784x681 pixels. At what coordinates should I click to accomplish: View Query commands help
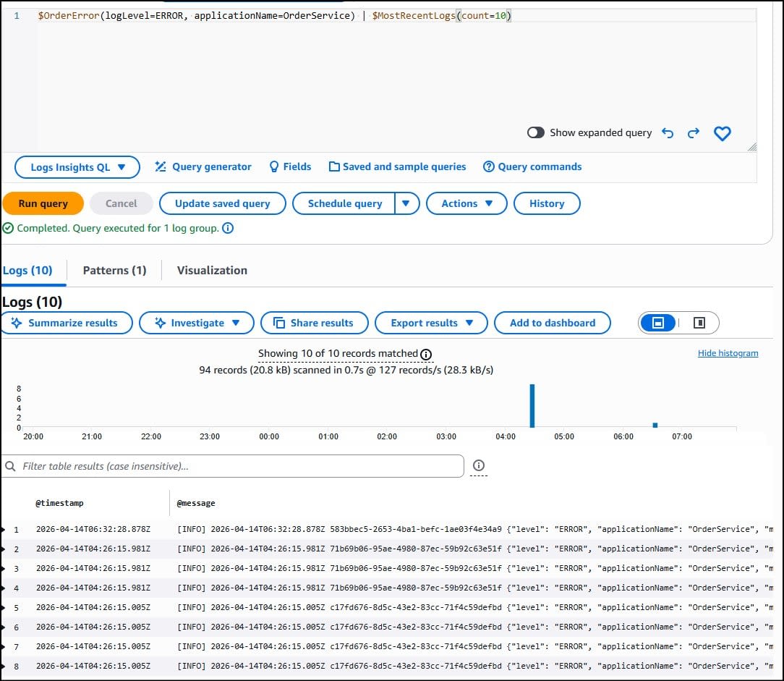pyautogui.click(x=532, y=166)
